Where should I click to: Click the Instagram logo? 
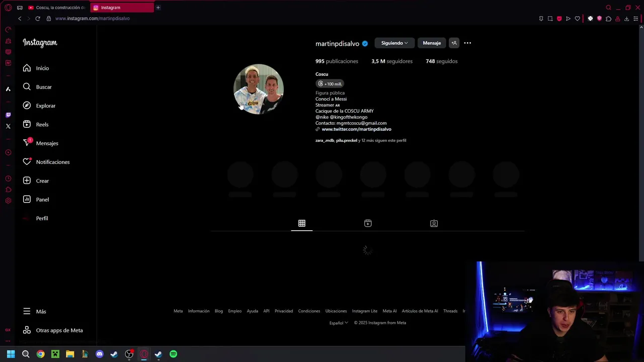[x=40, y=43]
